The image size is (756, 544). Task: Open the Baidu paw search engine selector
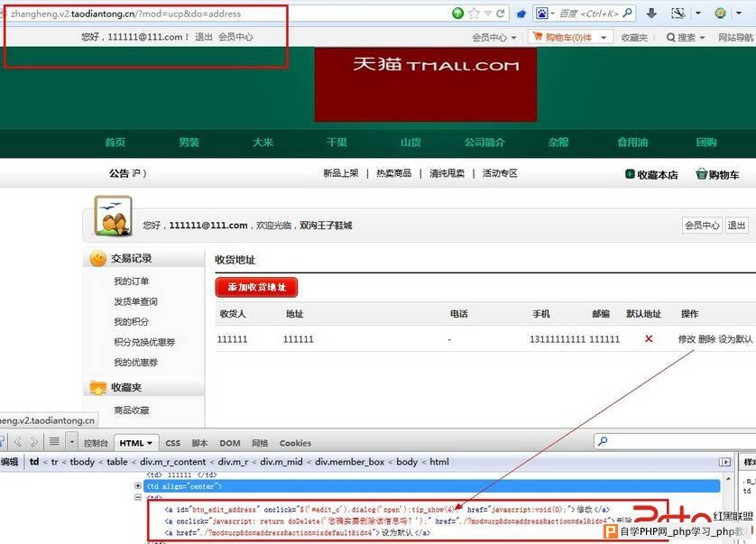pyautogui.click(x=545, y=14)
